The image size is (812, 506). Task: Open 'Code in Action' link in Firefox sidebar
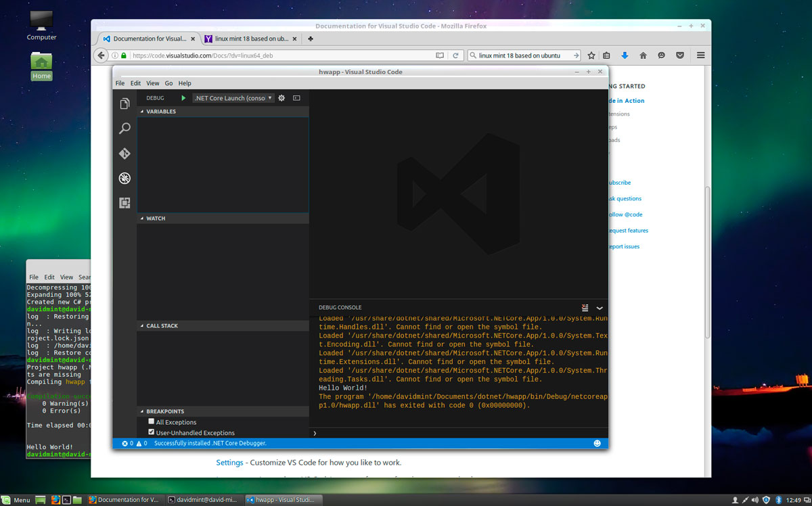pos(627,101)
